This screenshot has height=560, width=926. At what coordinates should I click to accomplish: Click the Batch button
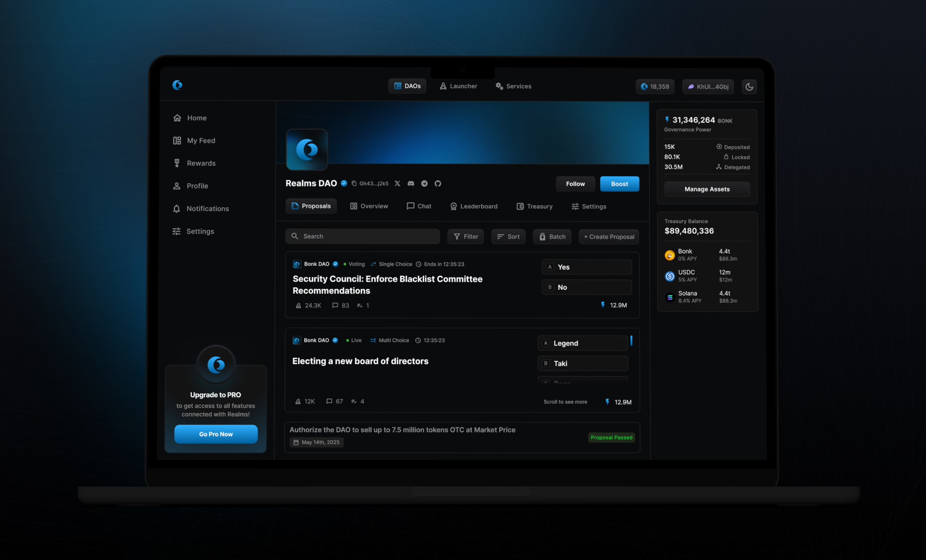552,236
